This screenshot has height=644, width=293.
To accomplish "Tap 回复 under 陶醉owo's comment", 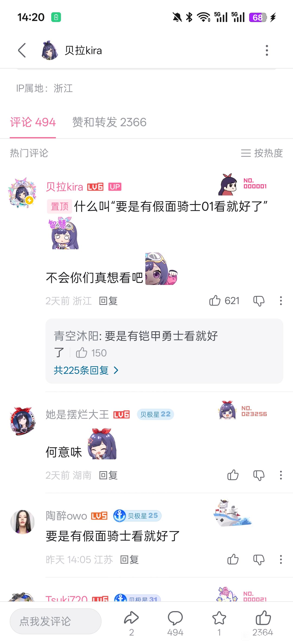I will coord(129,559).
